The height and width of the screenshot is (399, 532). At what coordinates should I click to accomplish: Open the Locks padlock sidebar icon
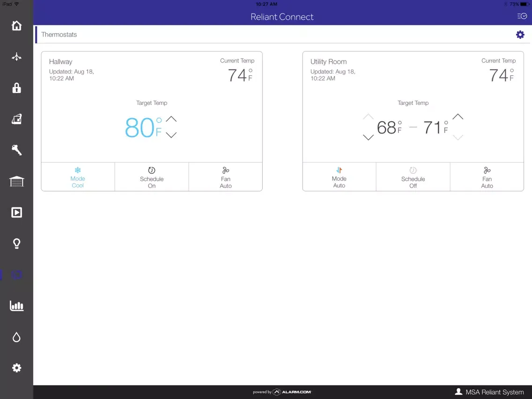pos(16,88)
